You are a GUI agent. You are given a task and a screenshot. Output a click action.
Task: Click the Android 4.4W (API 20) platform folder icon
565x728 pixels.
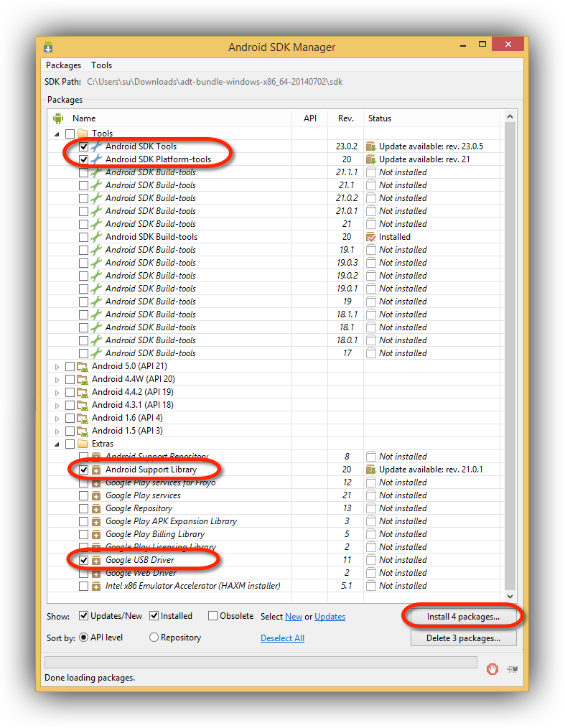[x=83, y=379]
